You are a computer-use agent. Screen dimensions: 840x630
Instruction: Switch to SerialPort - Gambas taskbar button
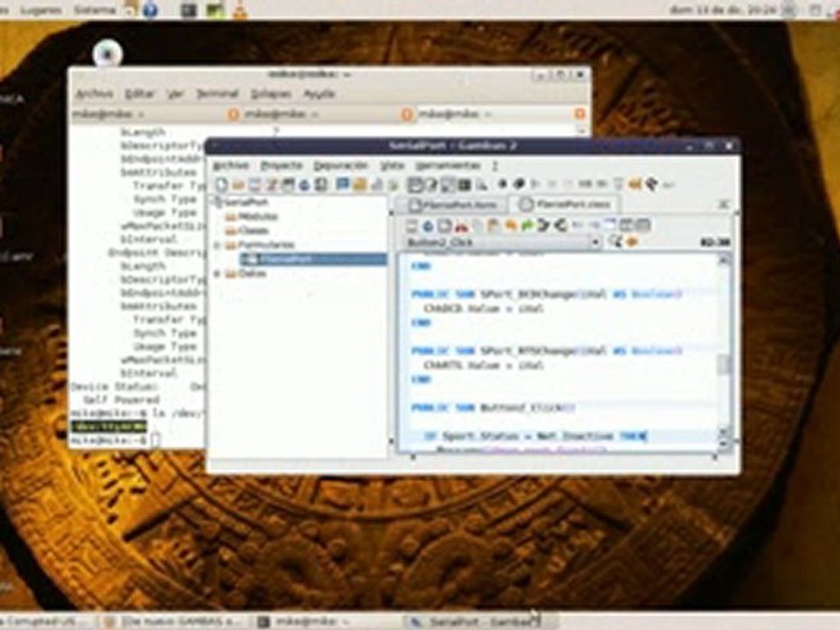click(x=479, y=621)
